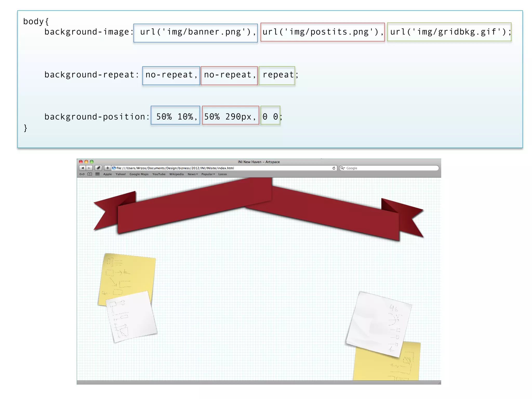Go back with the Safari back arrow
This screenshot has height=399, width=532.
point(83,168)
